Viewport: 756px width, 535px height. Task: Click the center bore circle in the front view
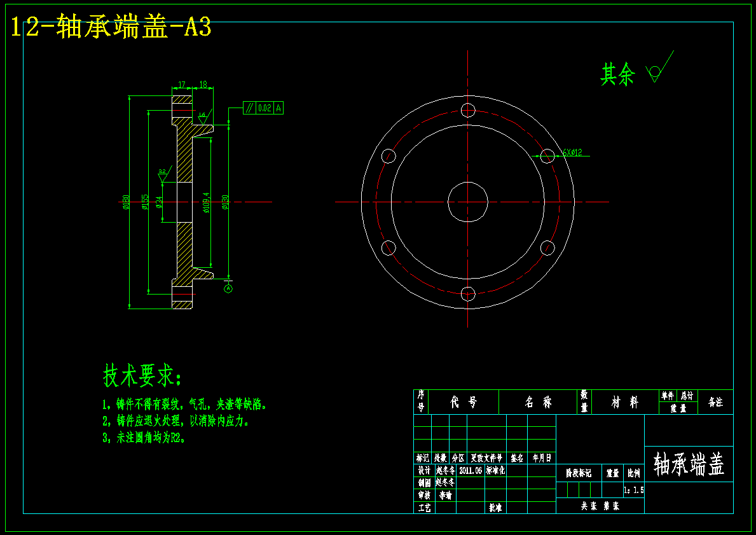(x=468, y=202)
